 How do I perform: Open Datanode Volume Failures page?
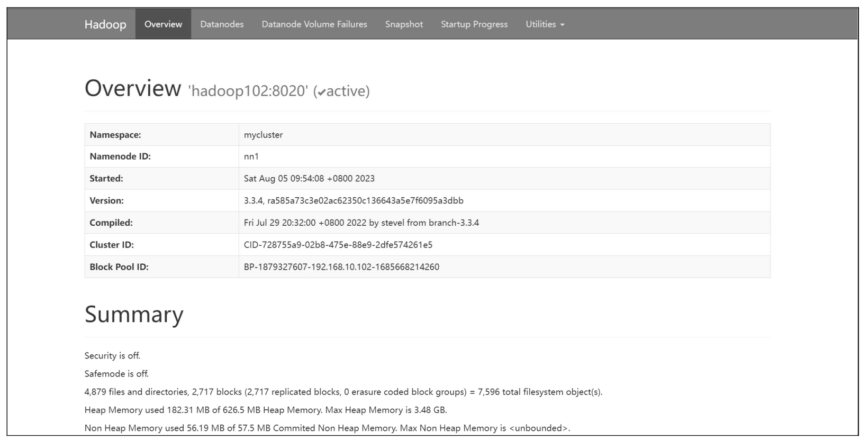click(314, 24)
